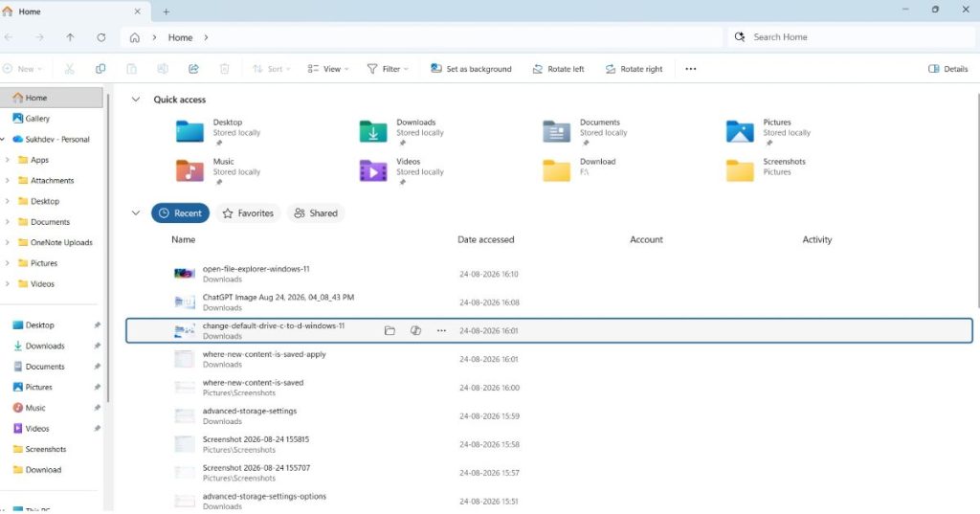Click the Paste clipboard icon

[x=131, y=69]
